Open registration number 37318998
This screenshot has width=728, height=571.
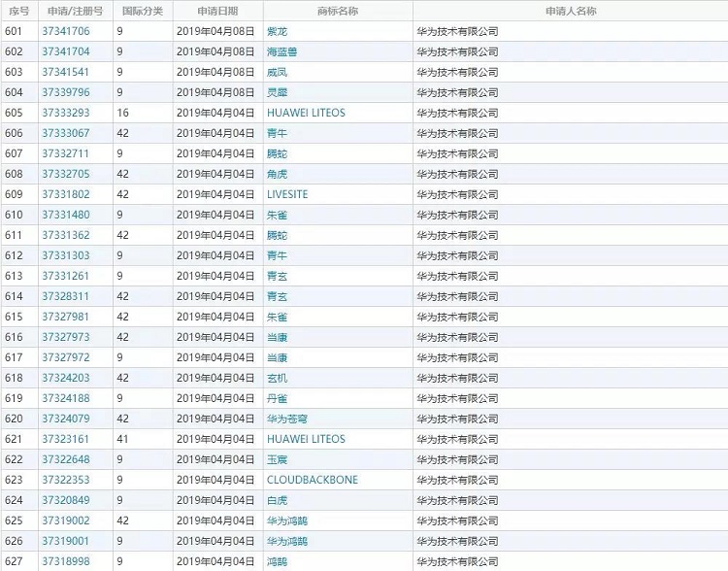click(x=65, y=561)
